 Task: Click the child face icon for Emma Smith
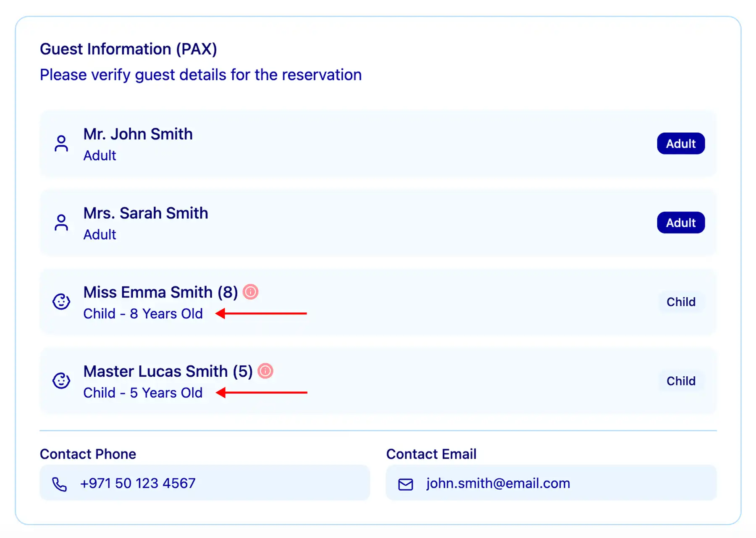click(x=61, y=302)
